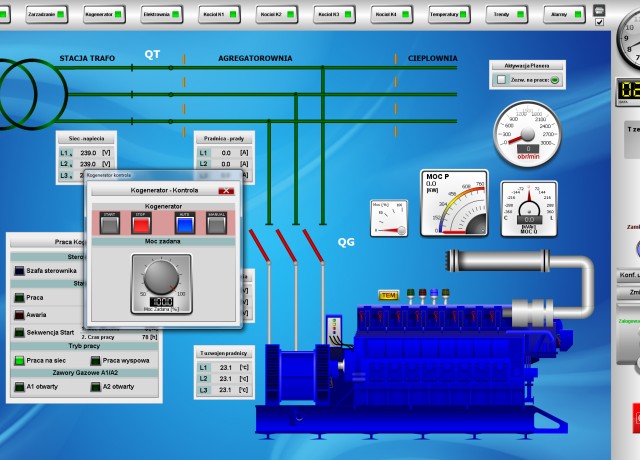Click the Siec - napiecia panel header
This screenshot has height=460, width=640.
[86, 139]
